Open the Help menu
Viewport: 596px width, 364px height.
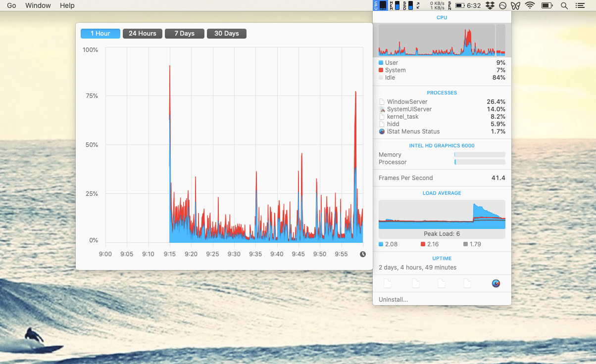pyautogui.click(x=67, y=5)
